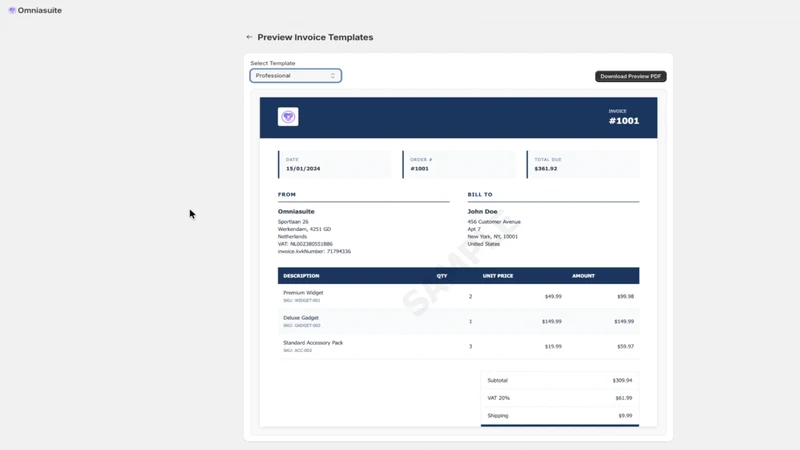Viewport: 800px width, 450px height.
Task: Click the invoice company logo thumbnail
Action: [288, 117]
